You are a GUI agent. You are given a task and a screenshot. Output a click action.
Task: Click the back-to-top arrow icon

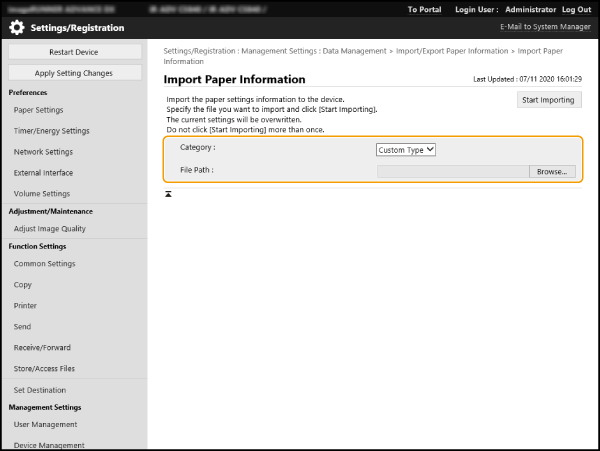[x=169, y=193]
